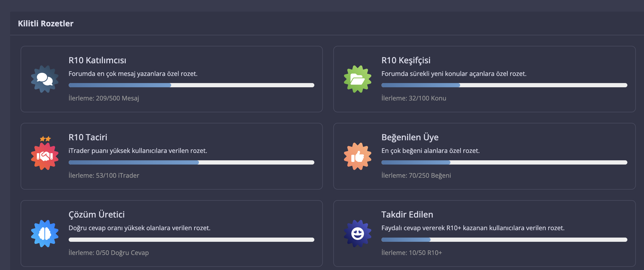Click 'İlerleme: 53/100 iTrader' progress text
644x270 pixels.
coord(104,175)
